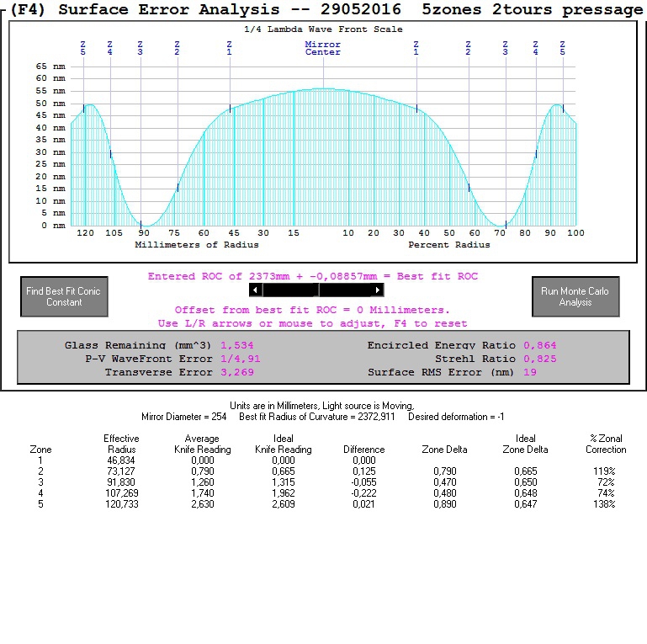This screenshot has height=644, width=647.
Task: Click the 65 nm scale label
Action: (x=50, y=66)
